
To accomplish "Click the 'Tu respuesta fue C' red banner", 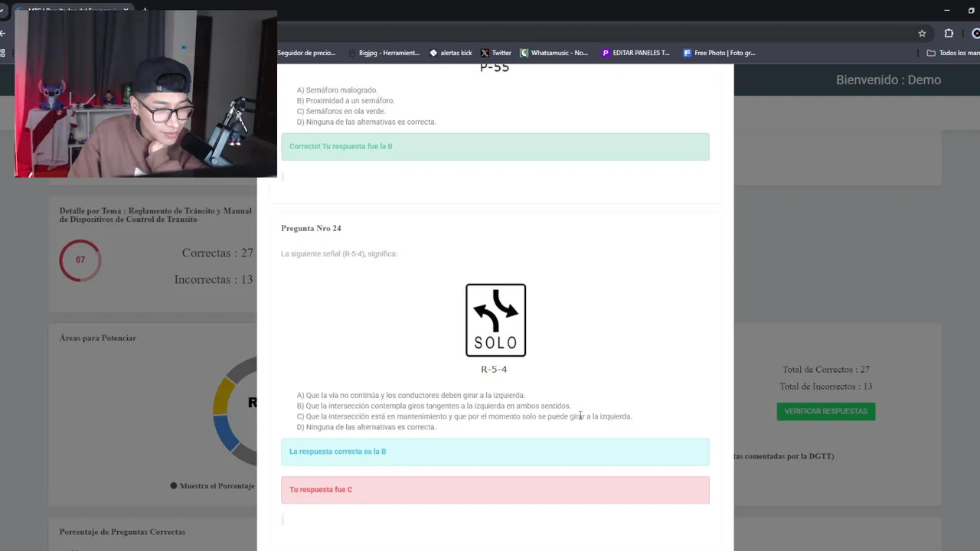I will click(x=495, y=490).
